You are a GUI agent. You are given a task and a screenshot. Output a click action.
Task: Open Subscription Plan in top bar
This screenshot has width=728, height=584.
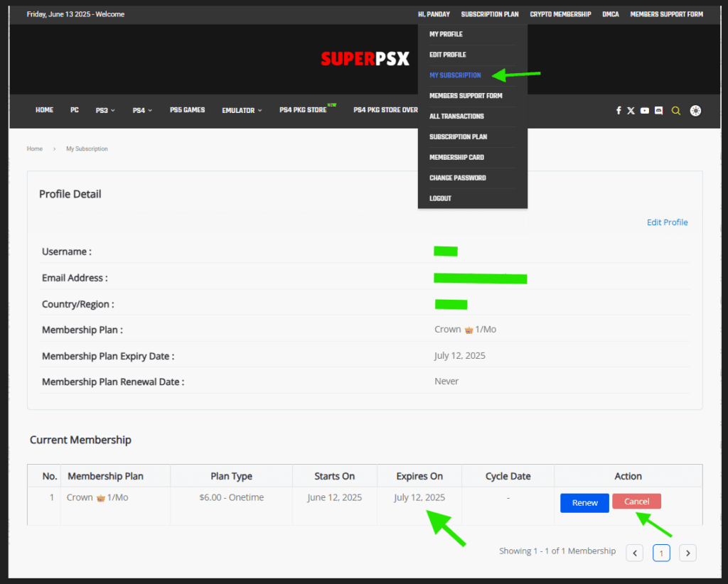pos(490,14)
